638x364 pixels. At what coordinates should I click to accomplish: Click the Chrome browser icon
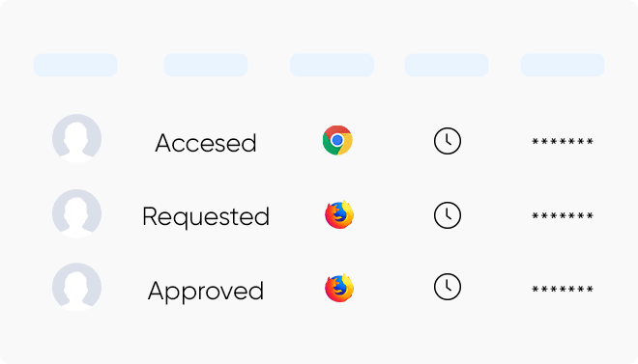pyautogui.click(x=337, y=140)
